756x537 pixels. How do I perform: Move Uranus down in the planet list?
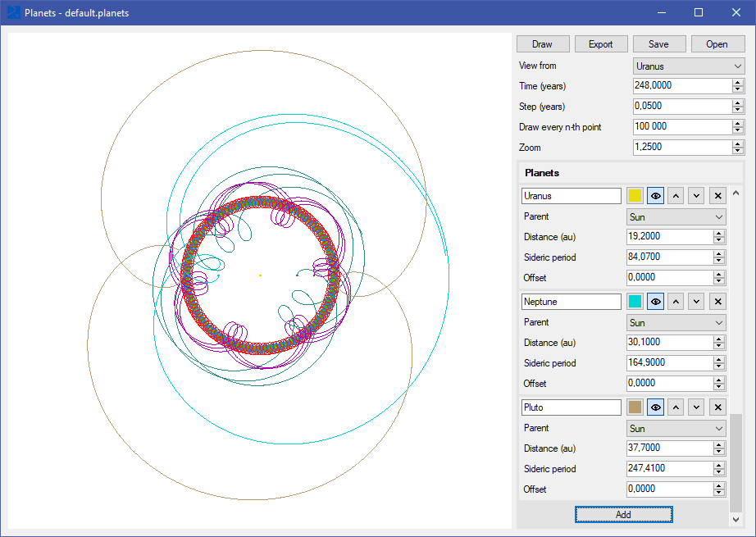click(x=696, y=196)
